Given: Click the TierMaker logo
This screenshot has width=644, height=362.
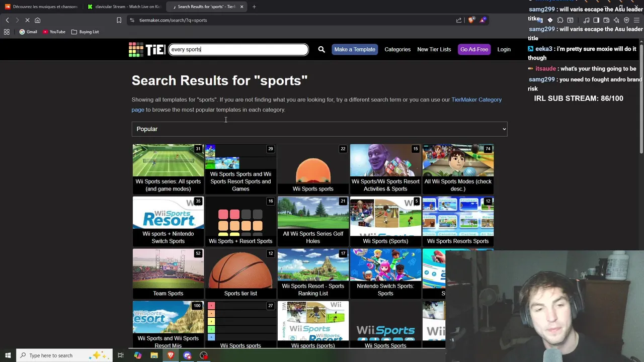Looking at the screenshot, I should [147, 49].
